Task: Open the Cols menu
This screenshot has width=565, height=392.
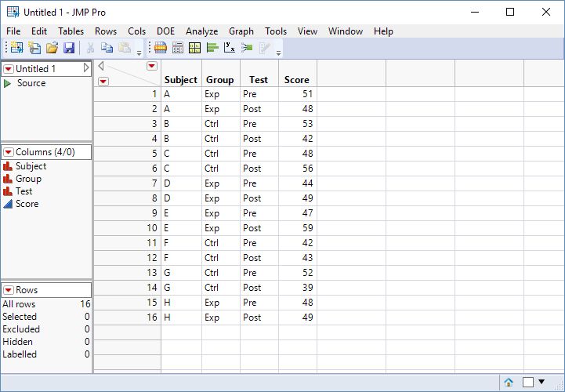Action: click(x=136, y=31)
